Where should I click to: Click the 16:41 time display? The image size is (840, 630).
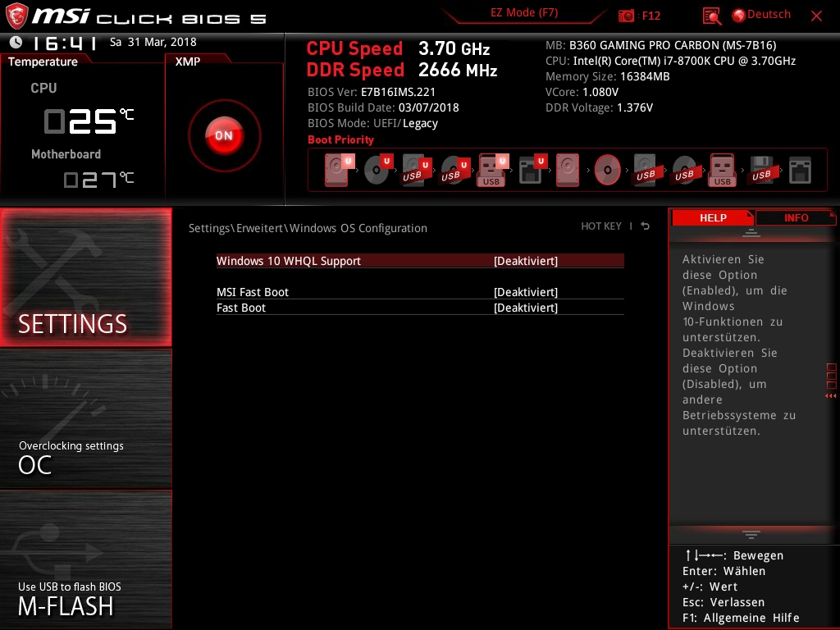(65, 43)
